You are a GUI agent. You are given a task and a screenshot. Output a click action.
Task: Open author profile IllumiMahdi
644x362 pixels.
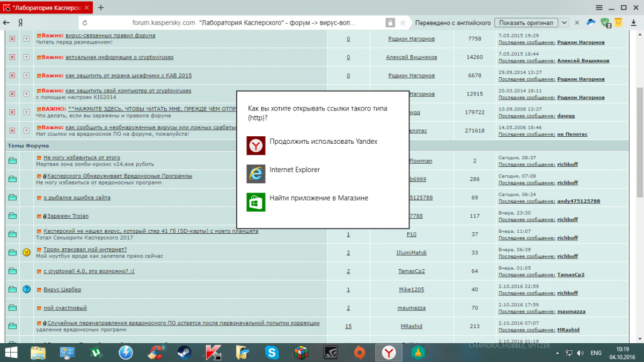(412, 253)
